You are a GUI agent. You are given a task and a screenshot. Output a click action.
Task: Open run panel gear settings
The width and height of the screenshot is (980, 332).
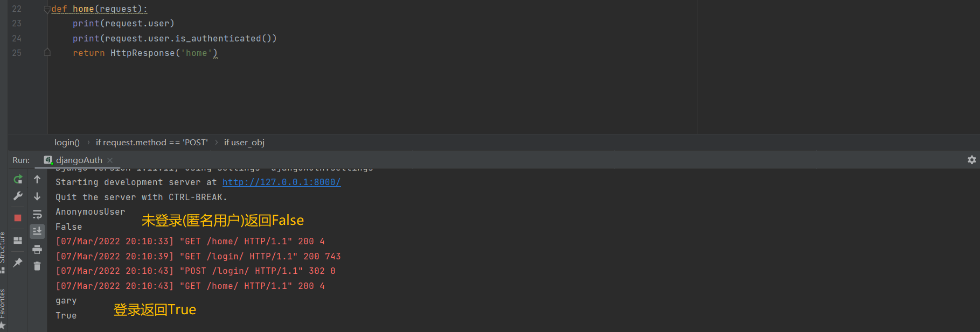pyautogui.click(x=971, y=160)
